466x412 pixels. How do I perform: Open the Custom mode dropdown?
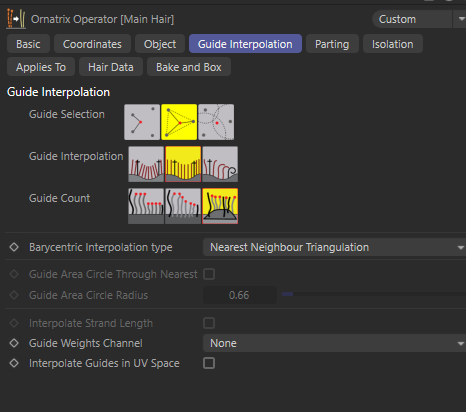[x=419, y=19]
